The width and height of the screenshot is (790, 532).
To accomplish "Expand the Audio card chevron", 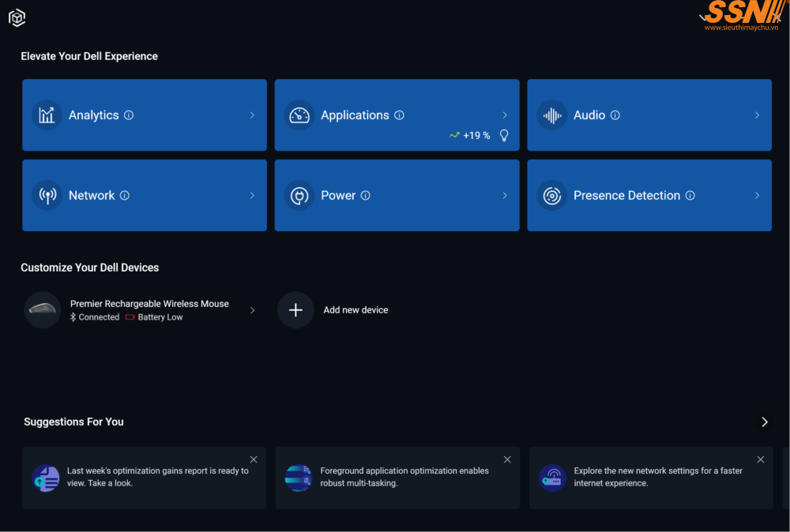I will pyautogui.click(x=758, y=115).
